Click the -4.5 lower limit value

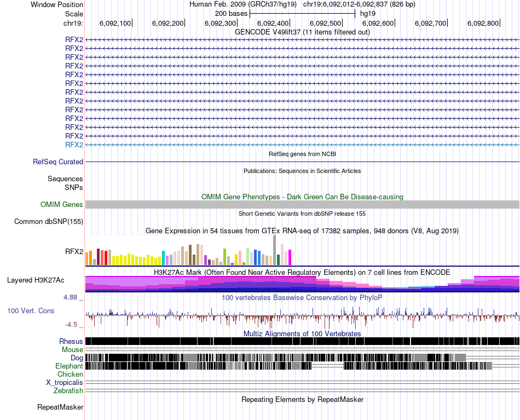point(71,325)
